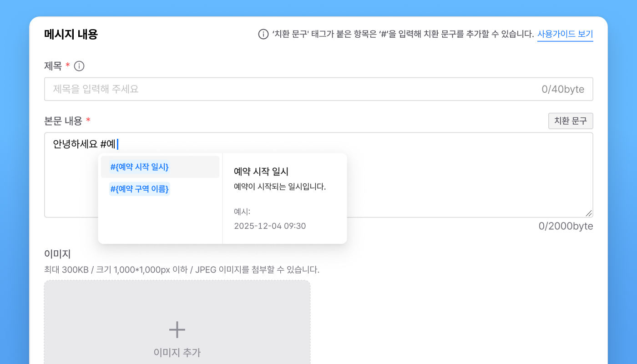The width and height of the screenshot is (637, 364).
Task: Open the 사용가이드 보기 link
Action: 565,35
